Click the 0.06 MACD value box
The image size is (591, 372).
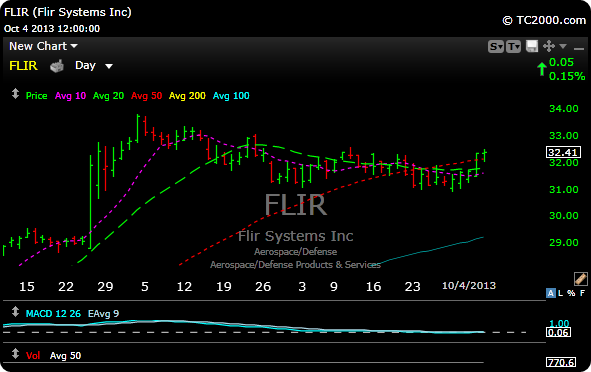click(x=559, y=332)
